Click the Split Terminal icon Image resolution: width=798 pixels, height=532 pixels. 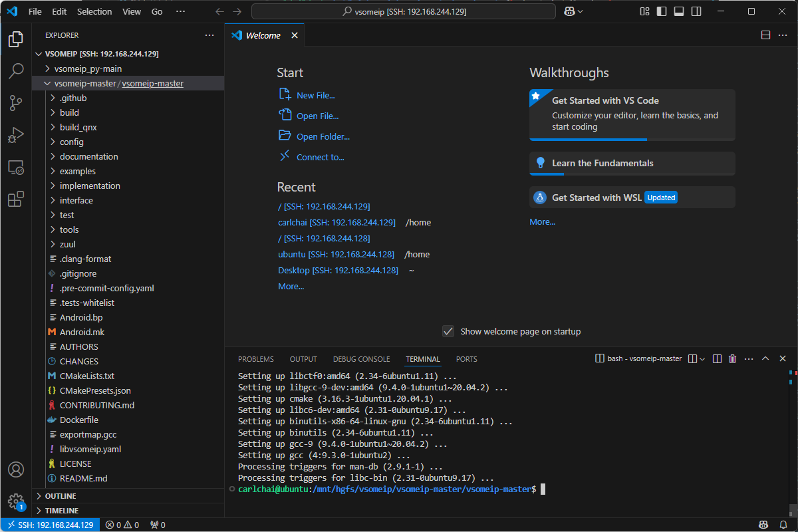click(x=717, y=358)
